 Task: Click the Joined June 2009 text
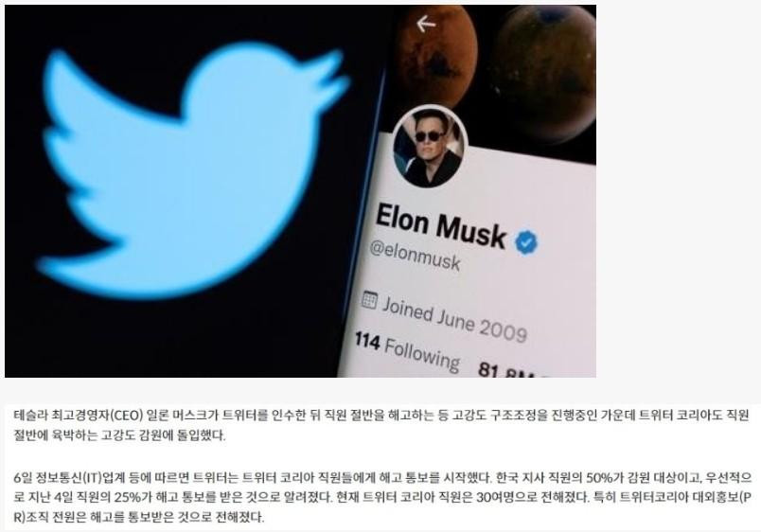(x=454, y=320)
